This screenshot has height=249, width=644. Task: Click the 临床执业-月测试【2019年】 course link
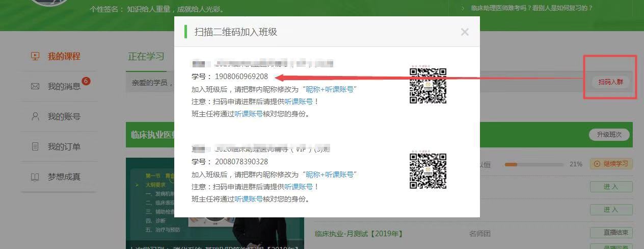coord(359,234)
